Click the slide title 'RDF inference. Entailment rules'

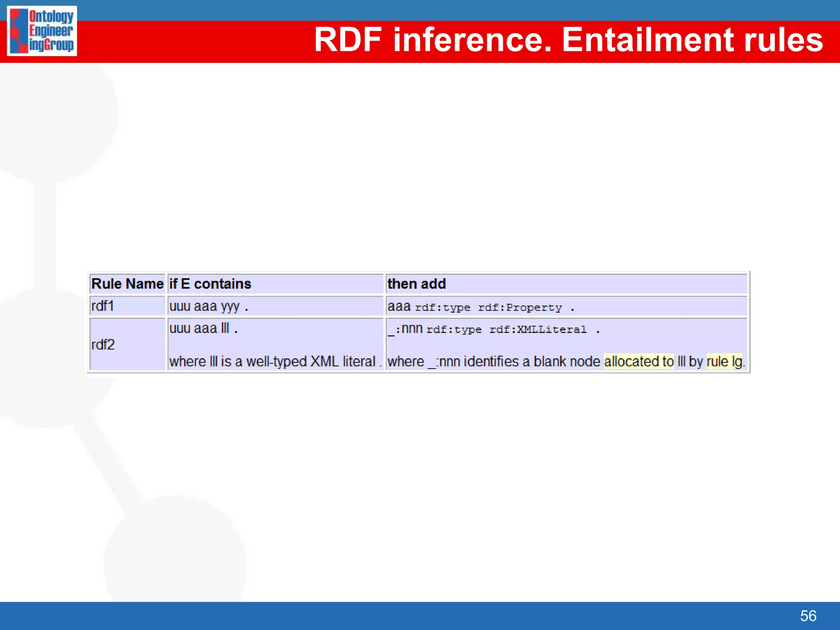[x=568, y=40]
